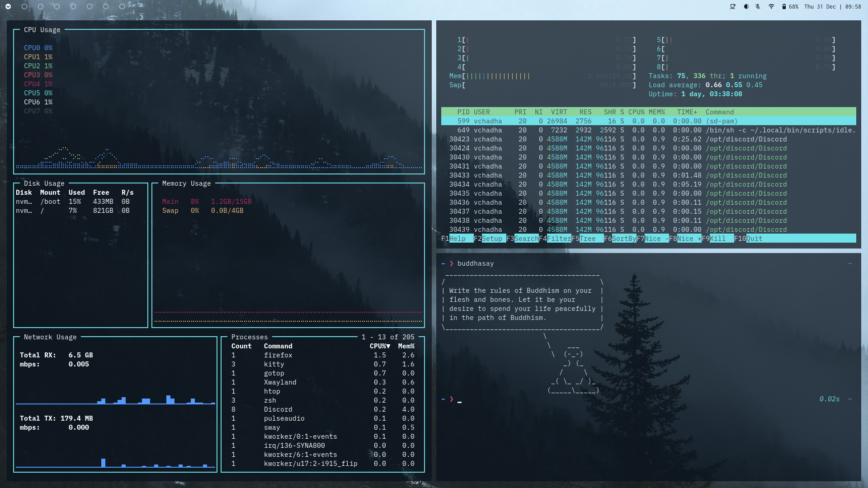The width and height of the screenshot is (868, 488).
Task: Select the sway row in gotop Processes
Action: [323, 427]
